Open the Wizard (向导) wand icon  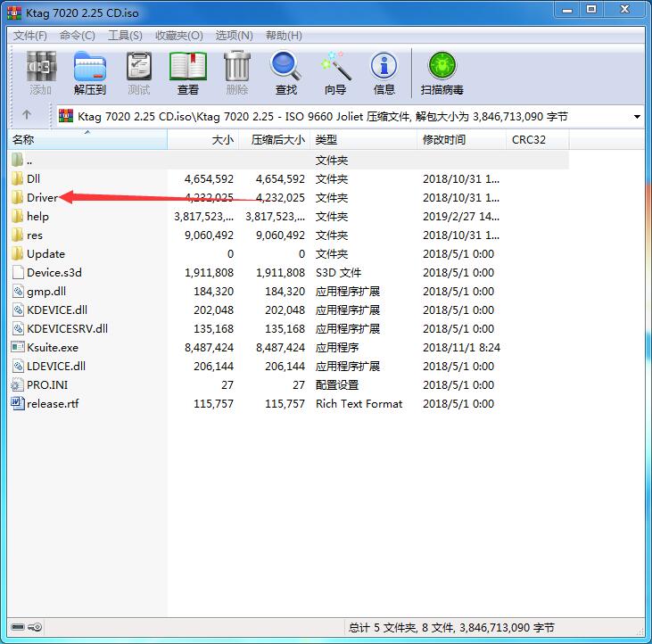(335, 66)
